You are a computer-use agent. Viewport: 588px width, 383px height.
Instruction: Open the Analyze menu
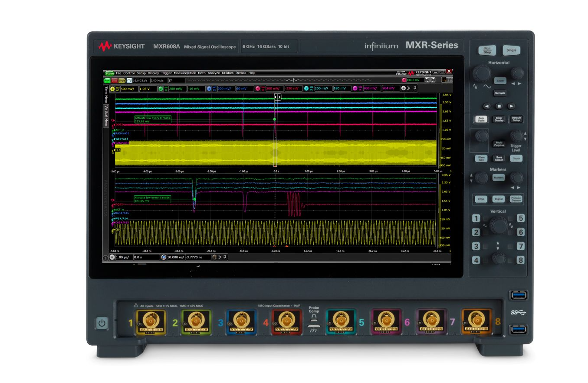point(214,73)
